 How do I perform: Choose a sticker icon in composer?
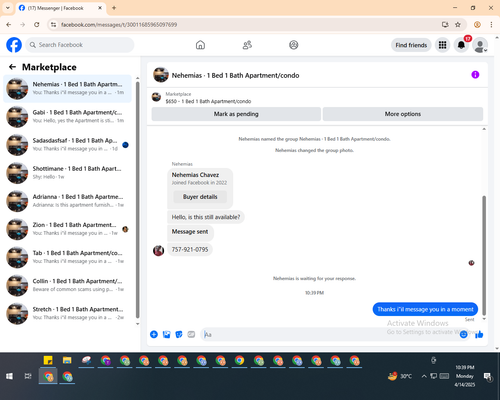pos(179,334)
